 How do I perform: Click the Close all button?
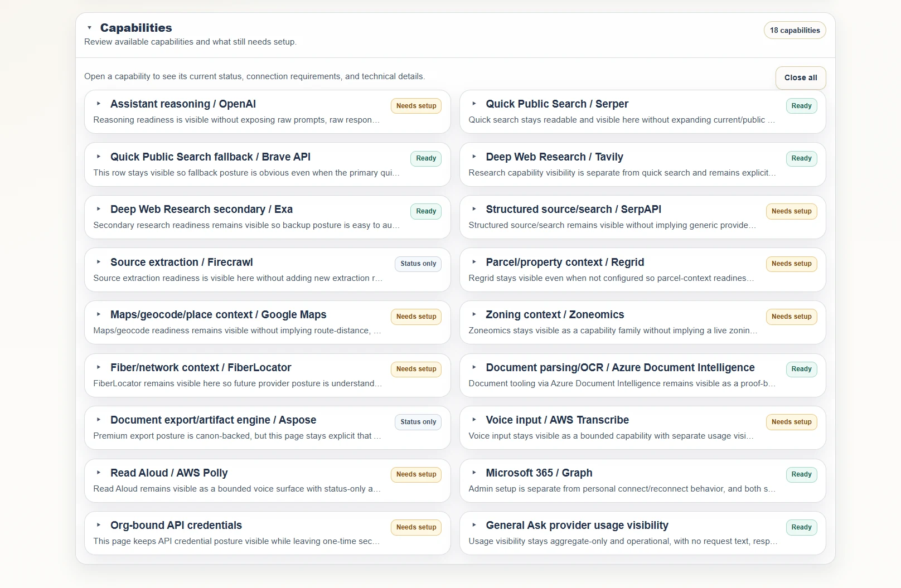tap(801, 77)
